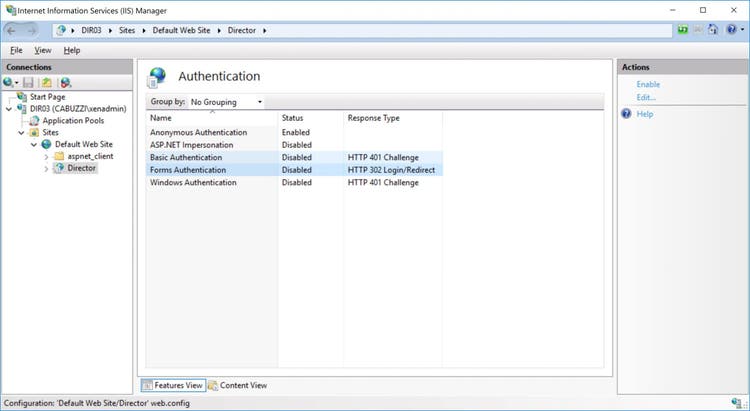Open the View menu

pos(43,50)
